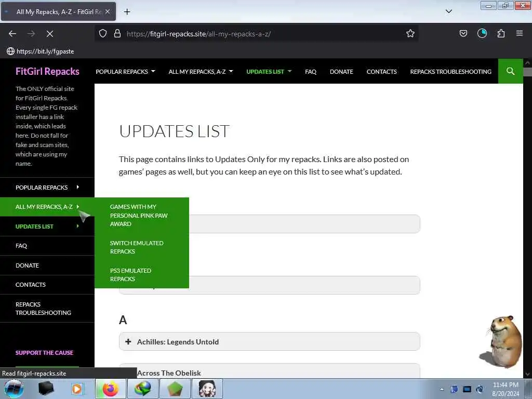Bookmark this page with the star icon
The height and width of the screenshot is (399, 532).
coord(410,34)
